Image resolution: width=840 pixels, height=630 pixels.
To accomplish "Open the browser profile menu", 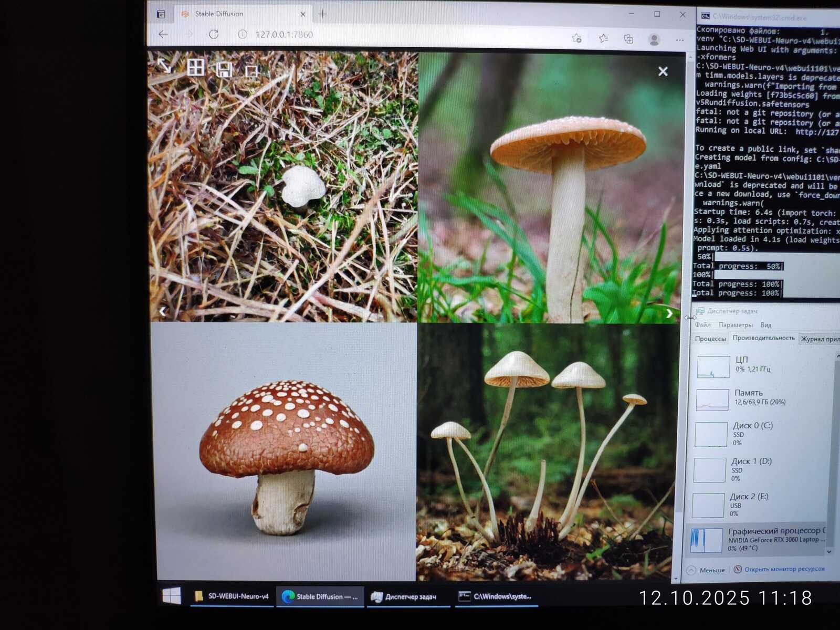I will (x=654, y=39).
